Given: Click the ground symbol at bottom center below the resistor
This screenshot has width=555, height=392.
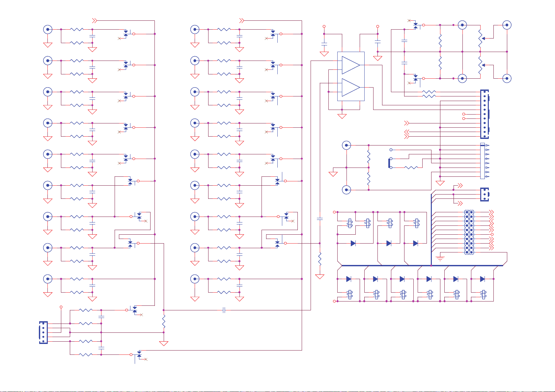Looking at the screenshot, I should [164, 344].
